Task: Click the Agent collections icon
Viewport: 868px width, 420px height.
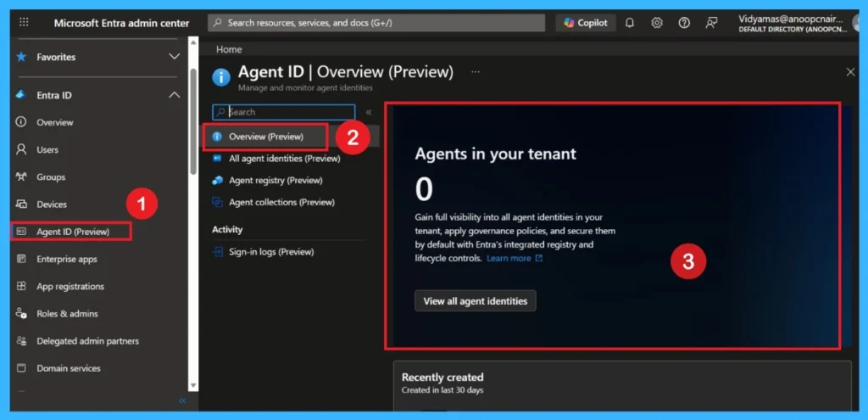Action: (x=218, y=202)
